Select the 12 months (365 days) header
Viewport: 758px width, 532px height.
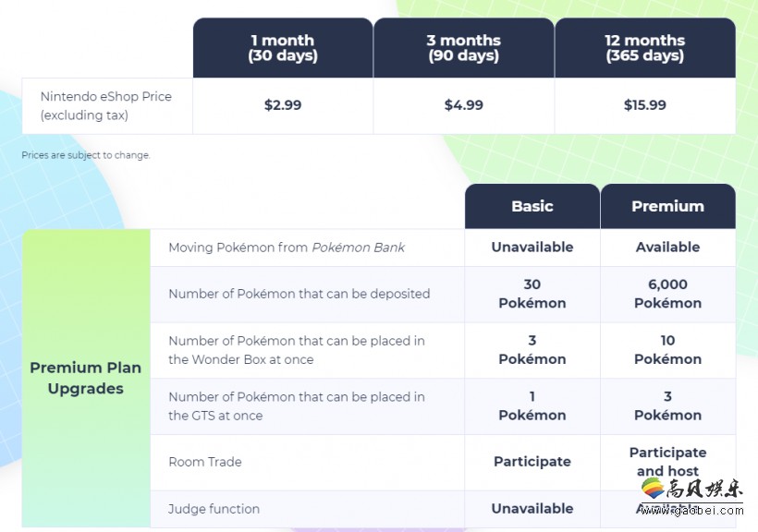tap(645, 48)
